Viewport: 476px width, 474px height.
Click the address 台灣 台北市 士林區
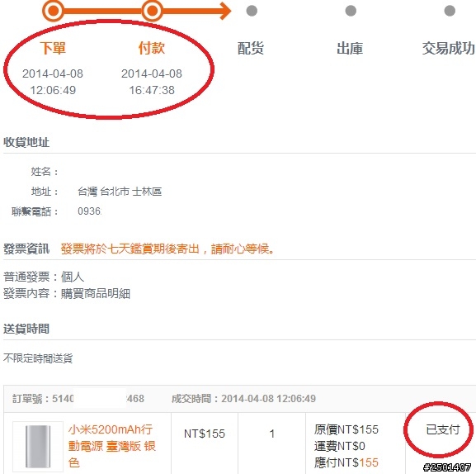pyautogui.click(x=120, y=192)
